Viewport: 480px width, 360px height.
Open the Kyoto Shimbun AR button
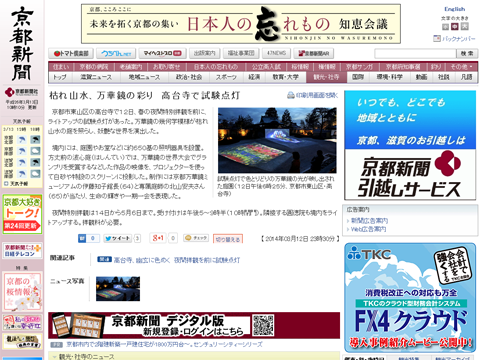(x=314, y=53)
